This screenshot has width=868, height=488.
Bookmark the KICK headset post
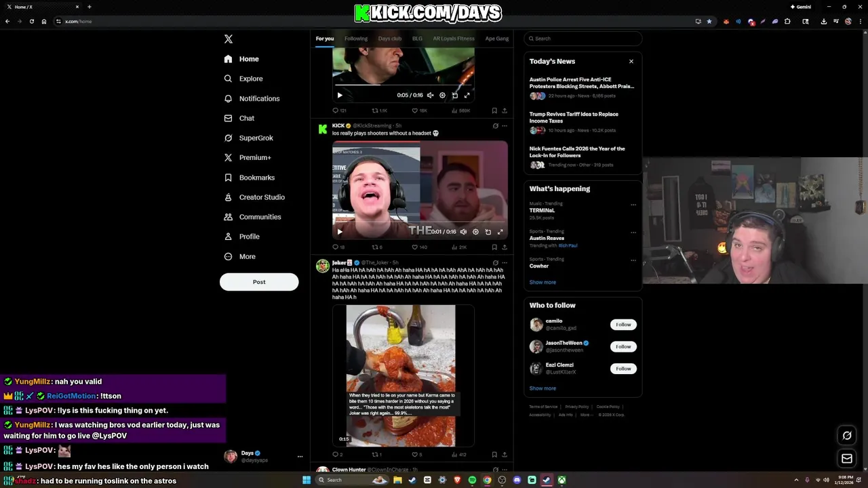pos(494,247)
